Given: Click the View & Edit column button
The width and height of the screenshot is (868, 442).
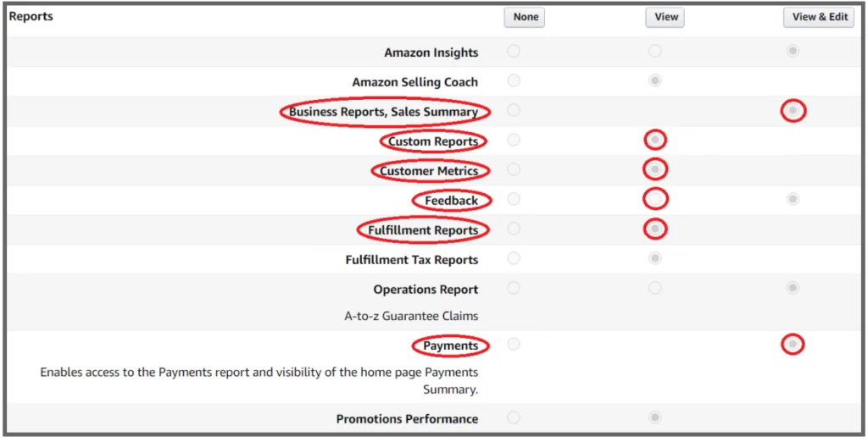Looking at the screenshot, I should tap(820, 17).
